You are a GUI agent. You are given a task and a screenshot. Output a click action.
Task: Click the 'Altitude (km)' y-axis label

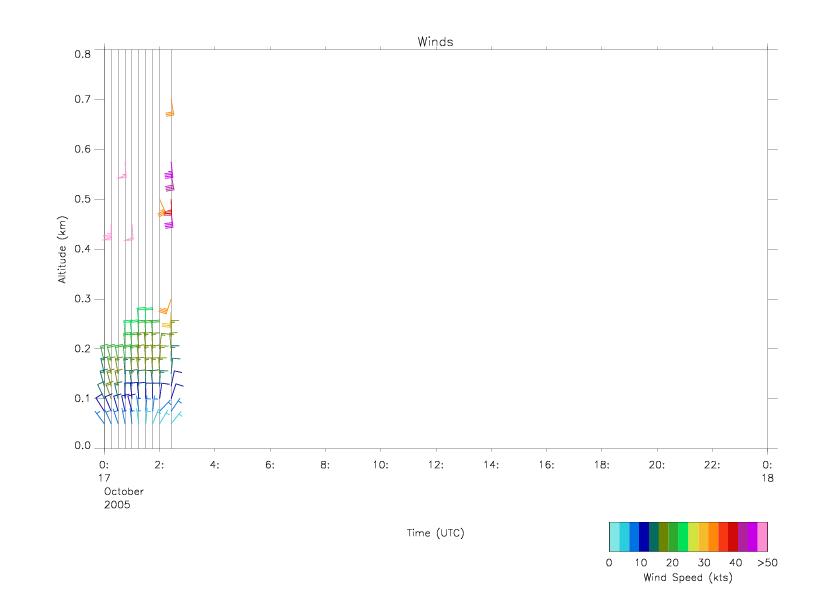62,250
